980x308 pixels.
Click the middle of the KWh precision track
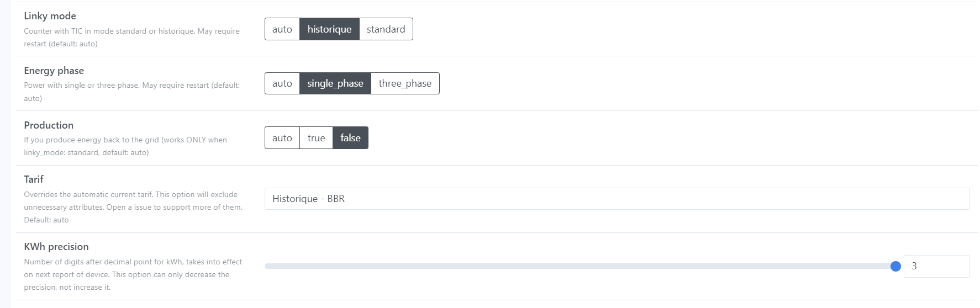pos(580,266)
